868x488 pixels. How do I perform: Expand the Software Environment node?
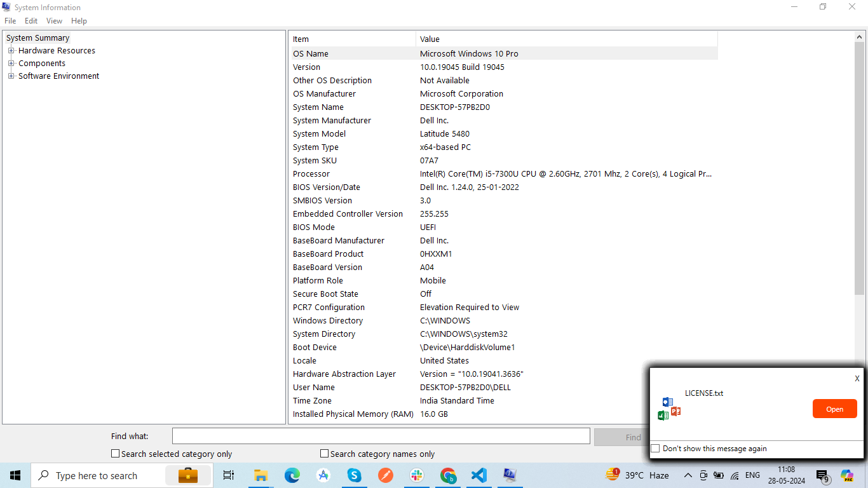click(11, 76)
